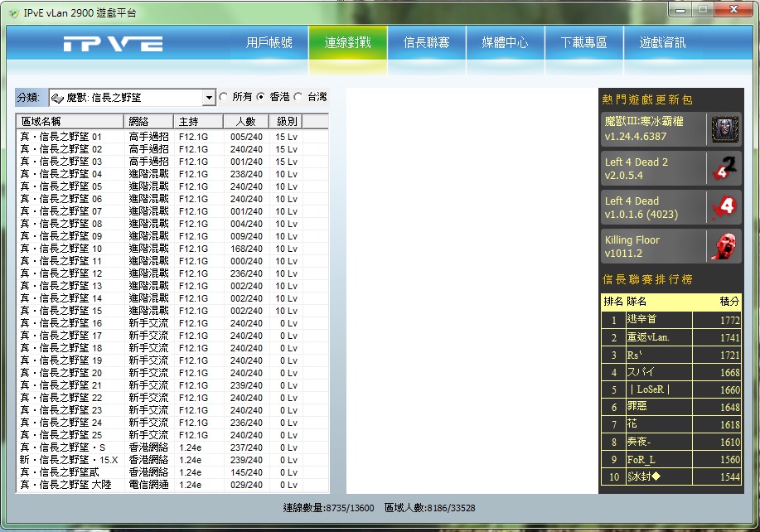Sort room list by 級別 column header

coord(286,122)
